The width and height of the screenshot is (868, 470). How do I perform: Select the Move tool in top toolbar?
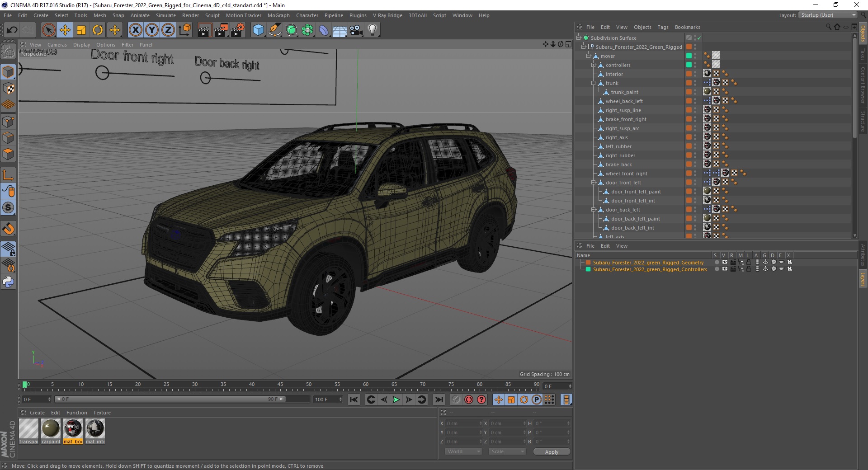tap(65, 30)
